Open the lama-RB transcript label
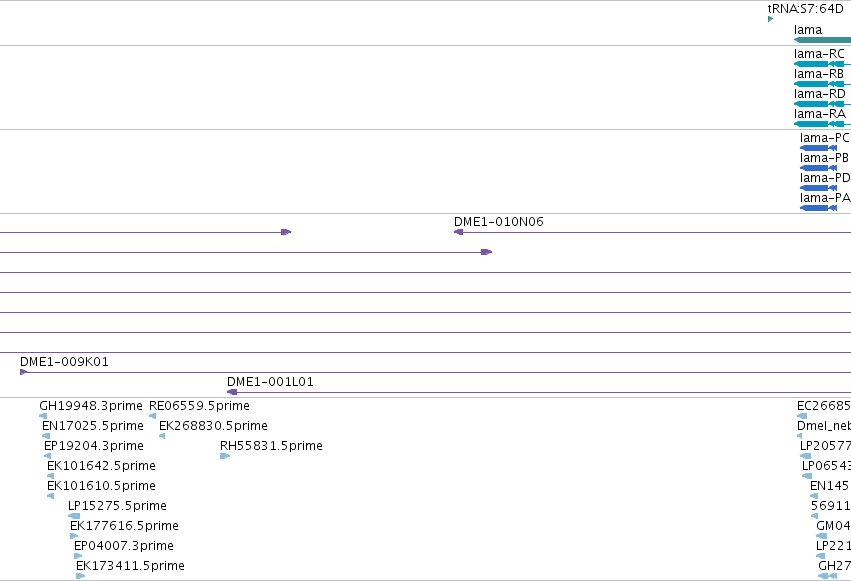Image resolution: width=851 pixels, height=581 pixels. (818, 74)
